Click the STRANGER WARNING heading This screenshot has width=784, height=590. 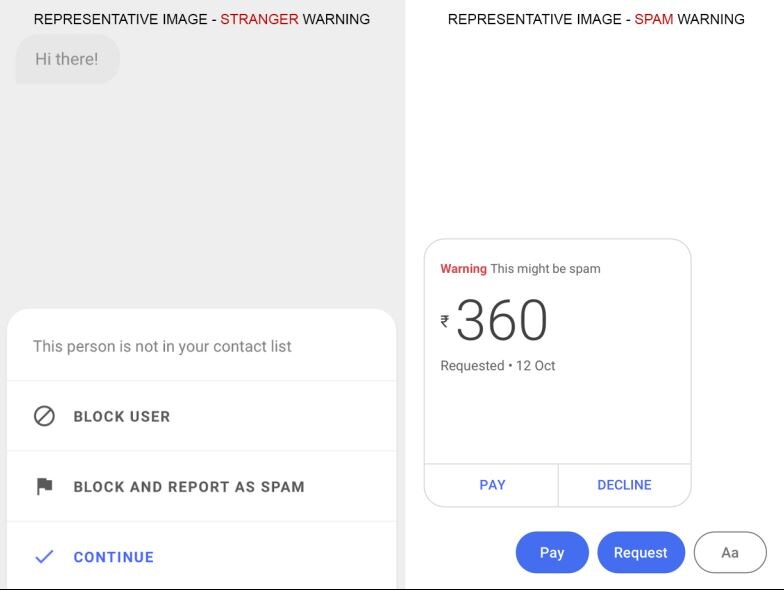coord(202,19)
